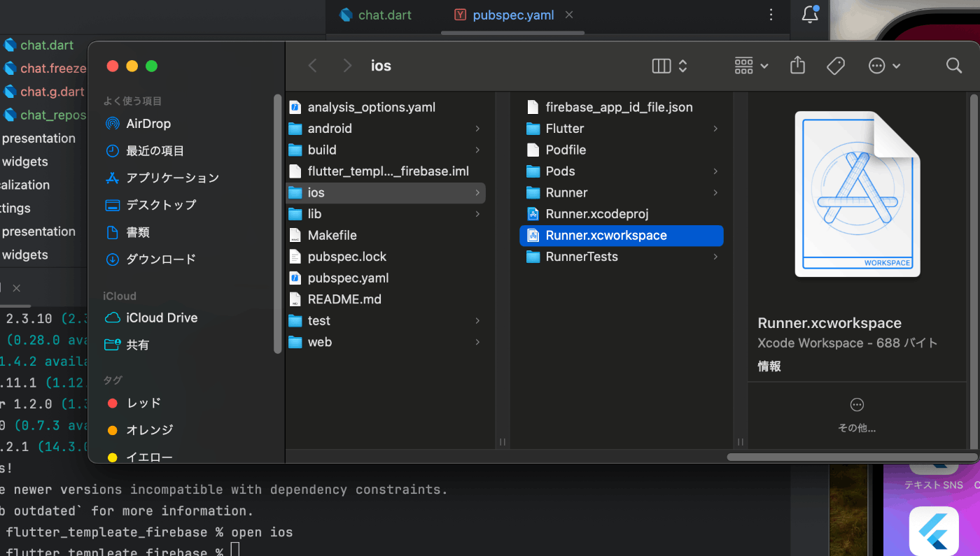The width and height of the screenshot is (980, 556).
Task: Open the Finder tags icon
Action: click(835, 66)
